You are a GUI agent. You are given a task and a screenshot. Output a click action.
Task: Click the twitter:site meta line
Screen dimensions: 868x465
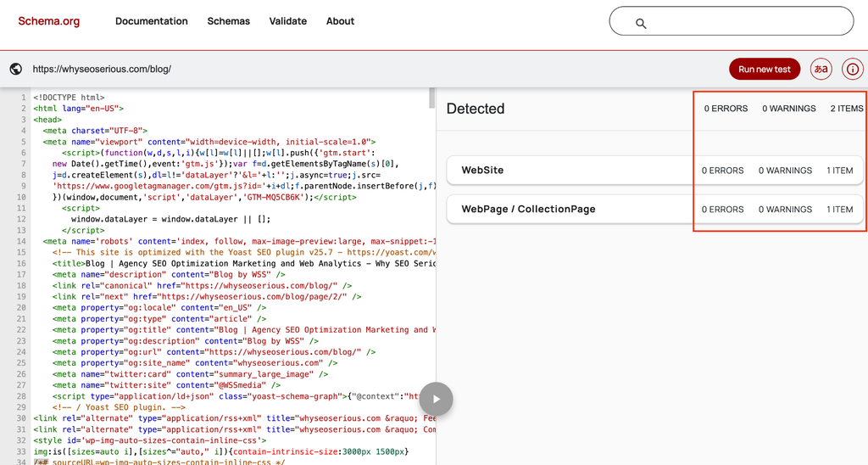coord(167,385)
